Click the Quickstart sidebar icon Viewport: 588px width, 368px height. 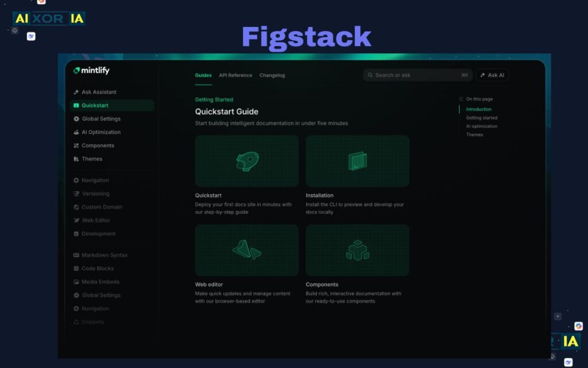76,105
